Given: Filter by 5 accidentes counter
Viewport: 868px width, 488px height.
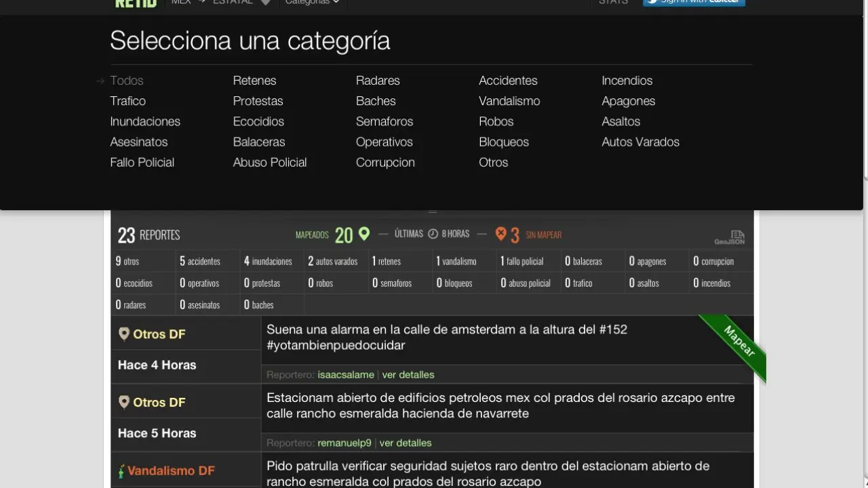Looking at the screenshot, I should [x=200, y=262].
